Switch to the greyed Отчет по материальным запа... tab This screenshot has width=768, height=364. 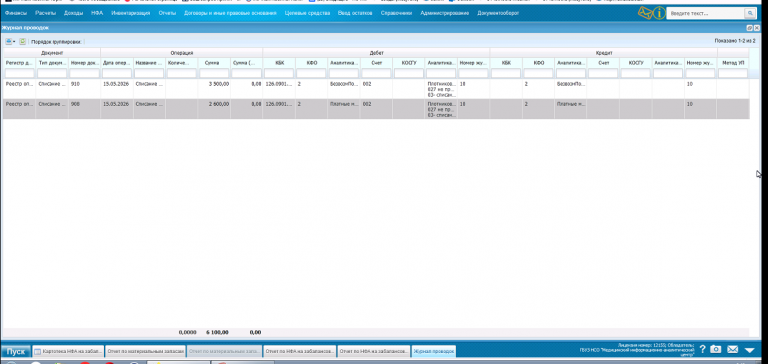point(224,351)
